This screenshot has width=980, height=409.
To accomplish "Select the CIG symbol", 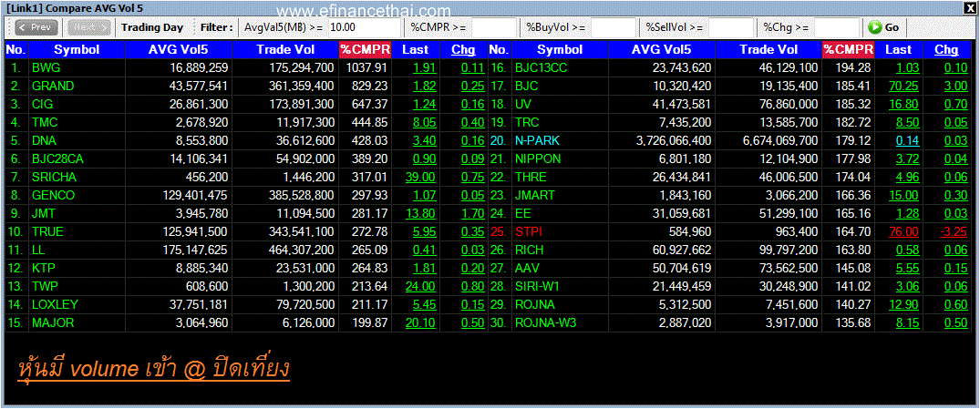I will coord(43,104).
